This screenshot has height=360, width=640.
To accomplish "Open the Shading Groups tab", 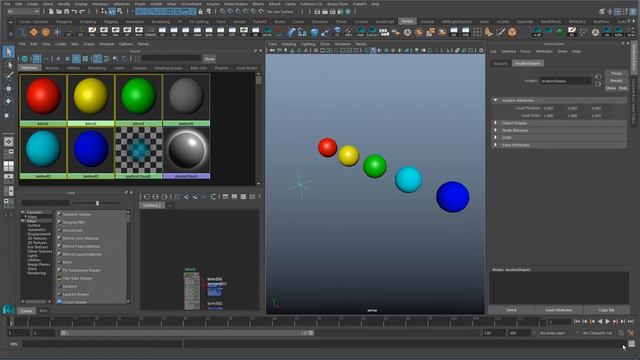I will (169, 68).
